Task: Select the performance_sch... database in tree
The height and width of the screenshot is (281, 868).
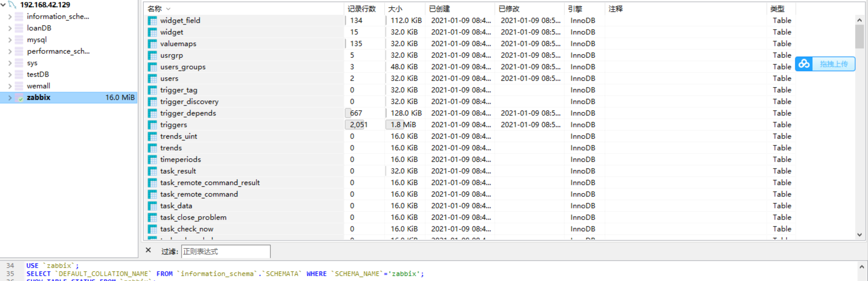Action: (x=58, y=51)
